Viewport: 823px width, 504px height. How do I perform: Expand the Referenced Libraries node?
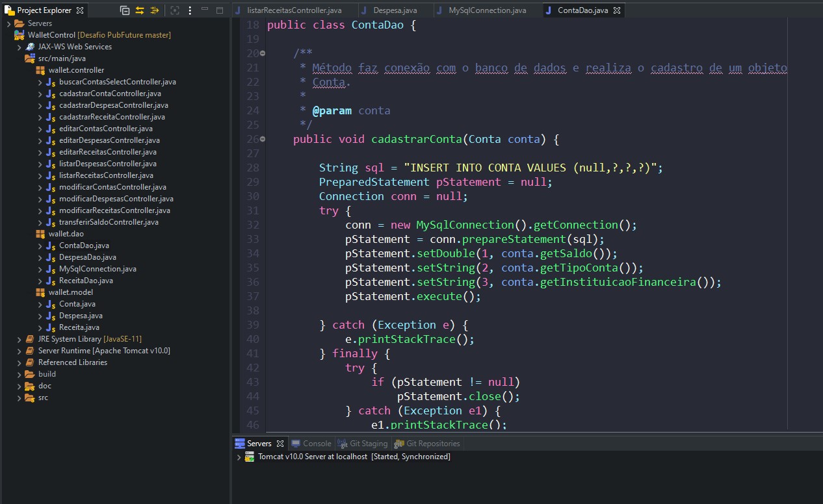click(x=20, y=362)
